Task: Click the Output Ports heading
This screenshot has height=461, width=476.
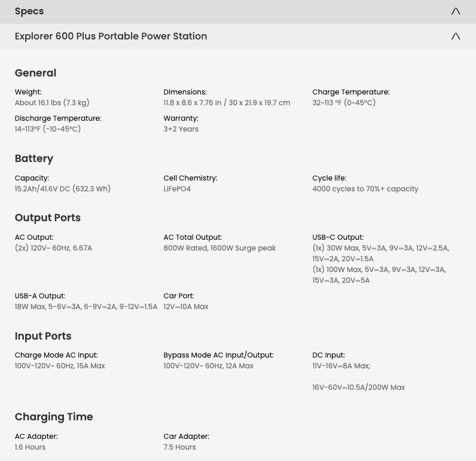Action: click(x=48, y=218)
